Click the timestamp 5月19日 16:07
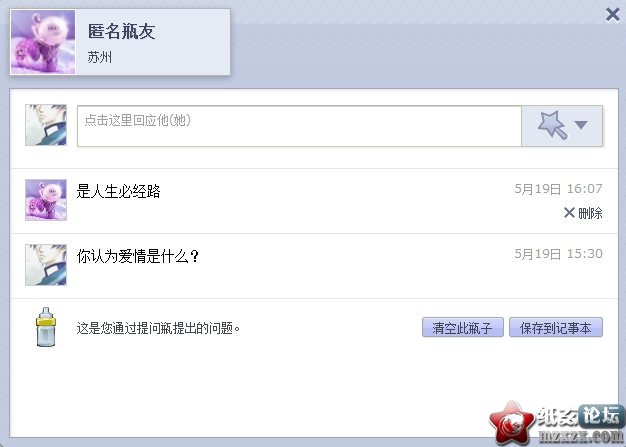 [558, 189]
